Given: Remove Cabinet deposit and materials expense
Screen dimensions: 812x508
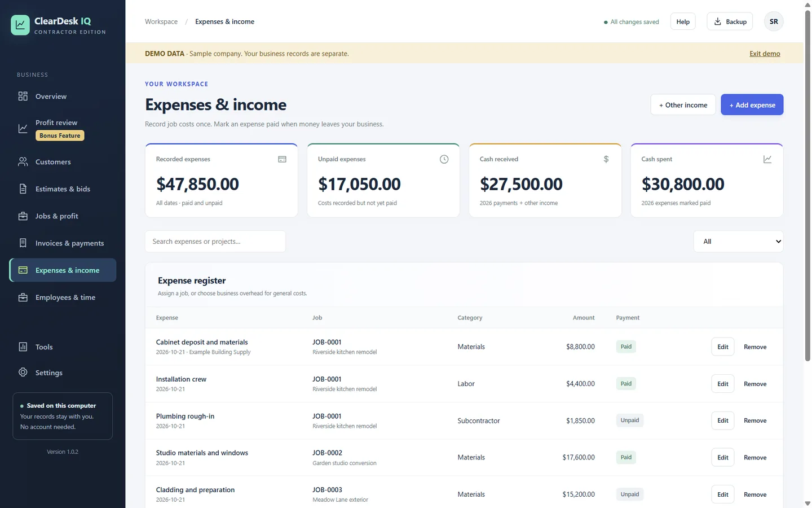Looking at the screenshot, I should [755, 347].
